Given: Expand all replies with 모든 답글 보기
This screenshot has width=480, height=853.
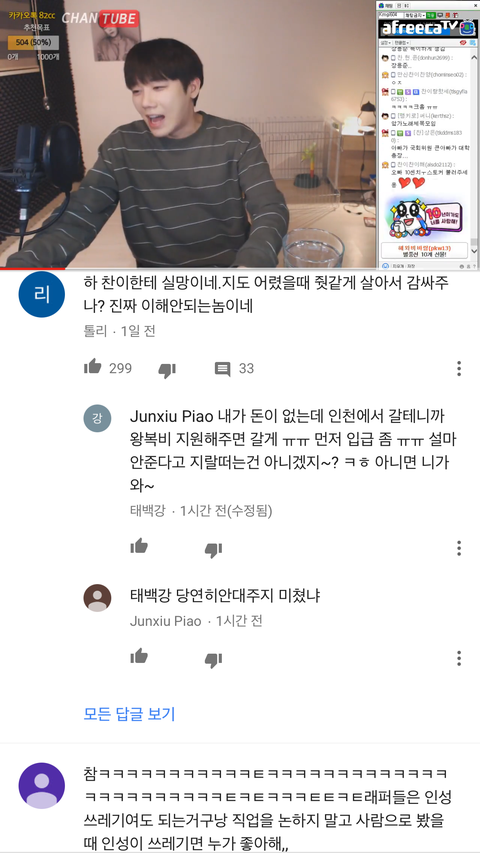Looking at the screenshot, I should 130,713.
